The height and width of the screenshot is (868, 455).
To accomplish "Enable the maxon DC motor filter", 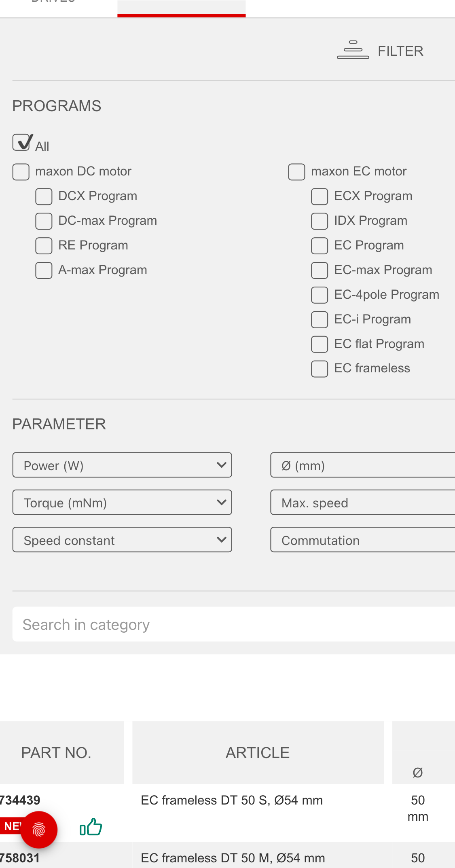I will (x=21, y=172).
